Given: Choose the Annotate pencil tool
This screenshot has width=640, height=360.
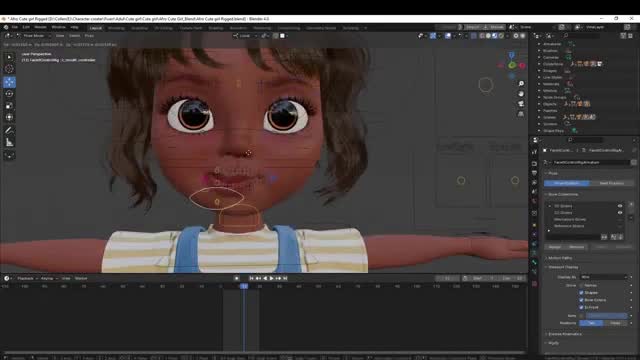Looking at the screenshot, I should [9, 131].
